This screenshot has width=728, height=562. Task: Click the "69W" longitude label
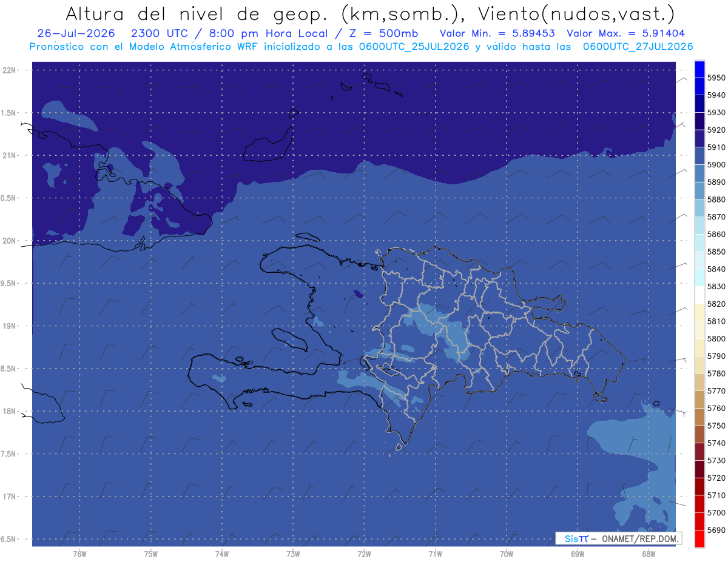click(578, 554)
